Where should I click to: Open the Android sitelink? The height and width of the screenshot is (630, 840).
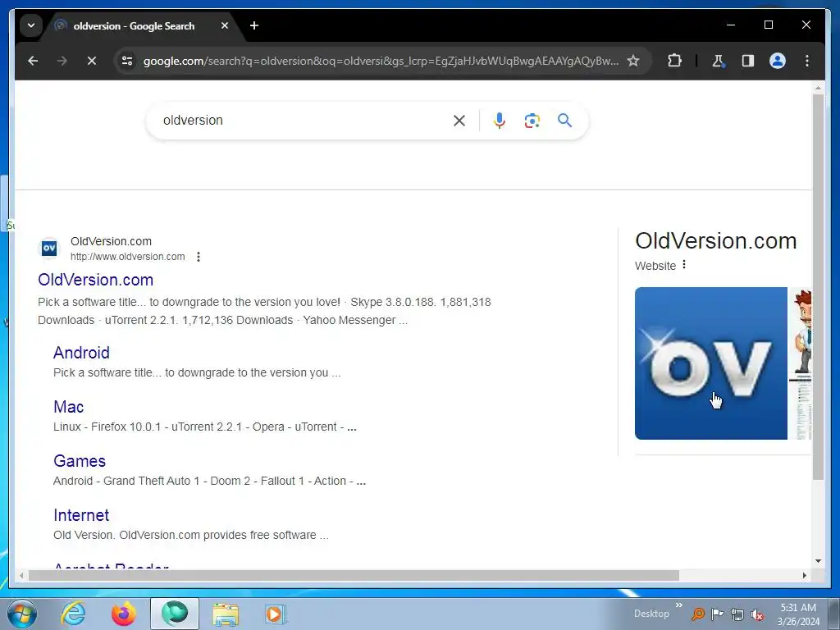[x=81, y=353]
